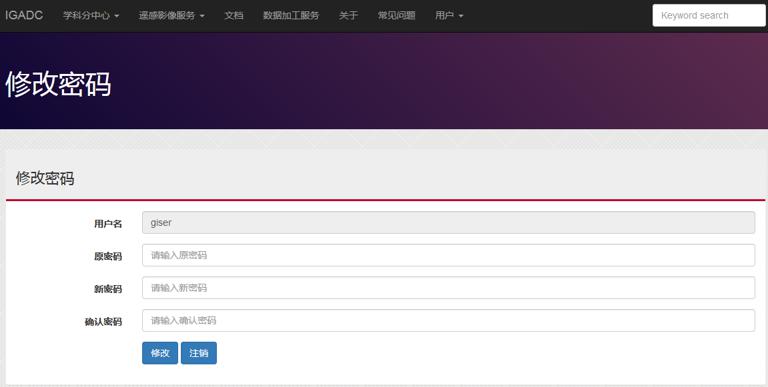
Task: Click the IGADC brand link
Action: [24, 16]
